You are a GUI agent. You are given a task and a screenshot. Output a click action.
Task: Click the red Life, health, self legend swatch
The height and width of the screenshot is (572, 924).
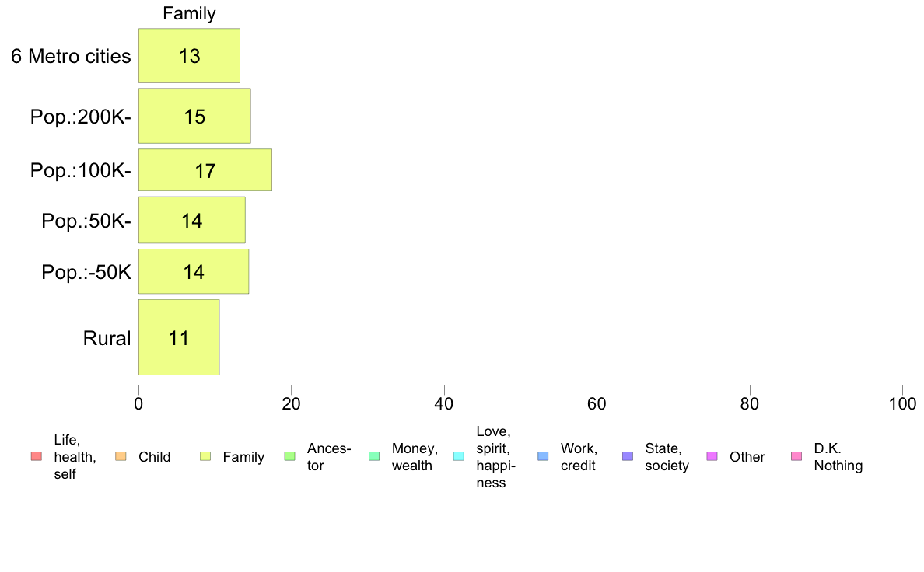(37, 456)
